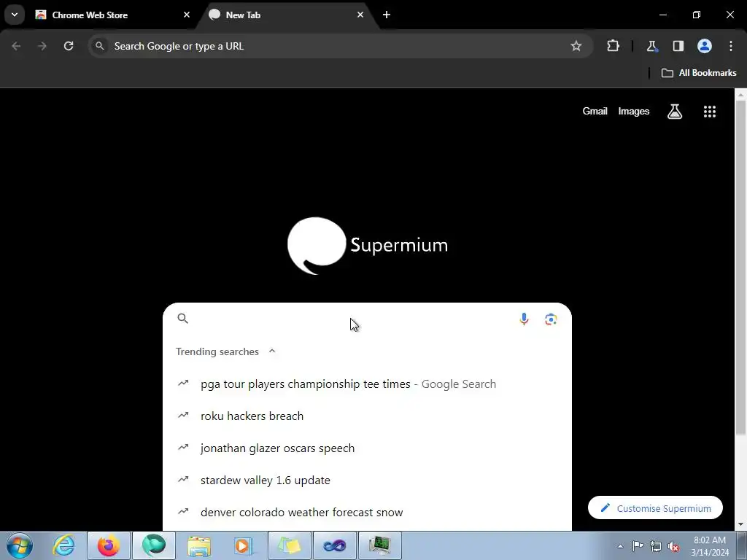Open the Google apps grid
The width and height of the screenshot is (747, 560).
pos(709,112)
